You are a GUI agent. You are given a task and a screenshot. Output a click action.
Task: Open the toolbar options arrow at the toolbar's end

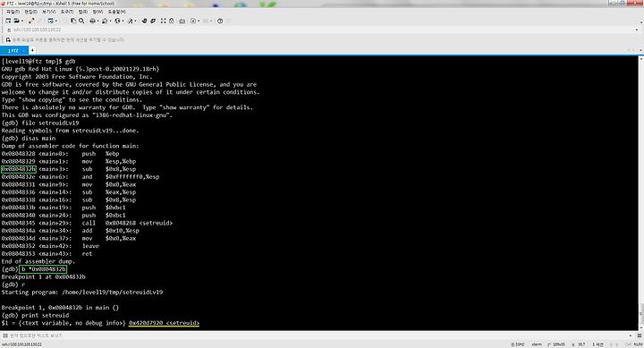(641, 21)
